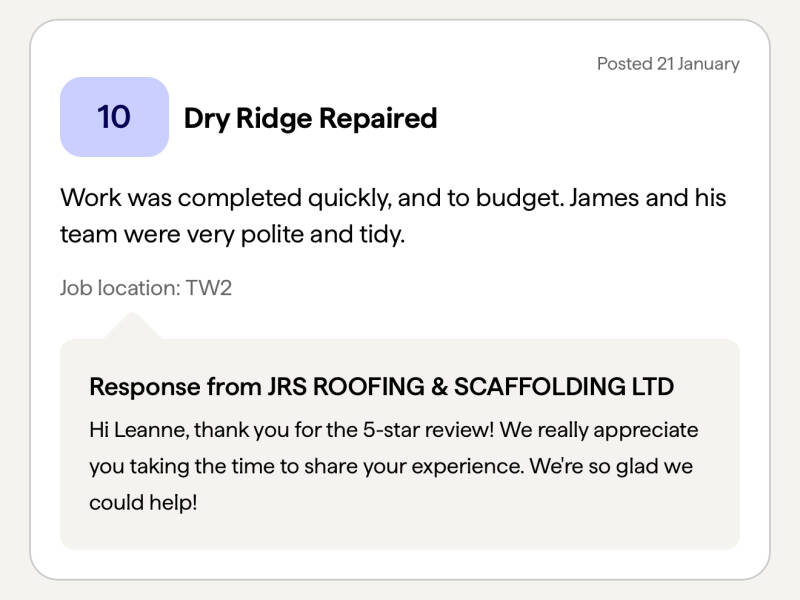Click the speech pointer triangle above the response box
The image size is (800, 600).
(x=131, y=326)
